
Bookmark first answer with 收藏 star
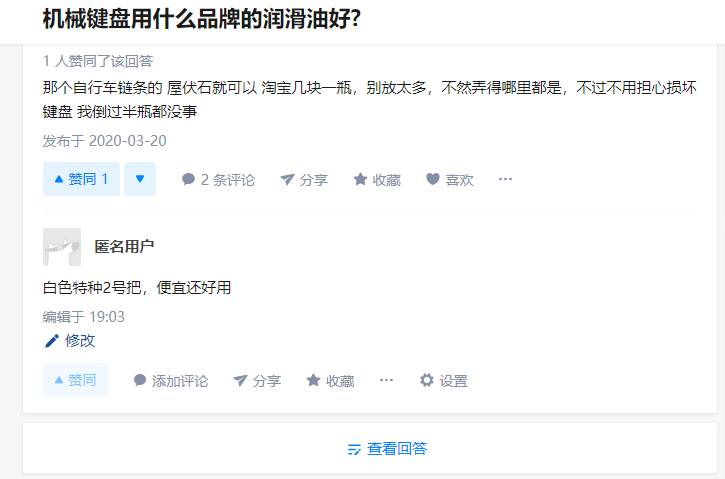[377, 180]
